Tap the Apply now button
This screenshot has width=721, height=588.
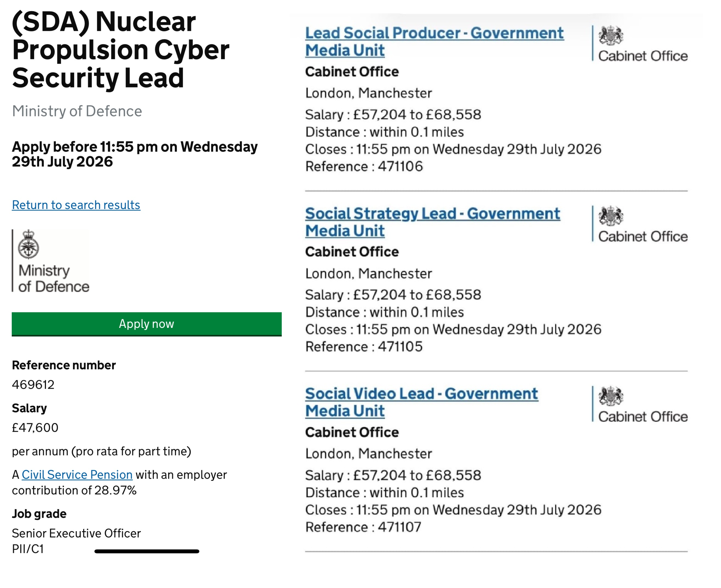click(147, 324)
